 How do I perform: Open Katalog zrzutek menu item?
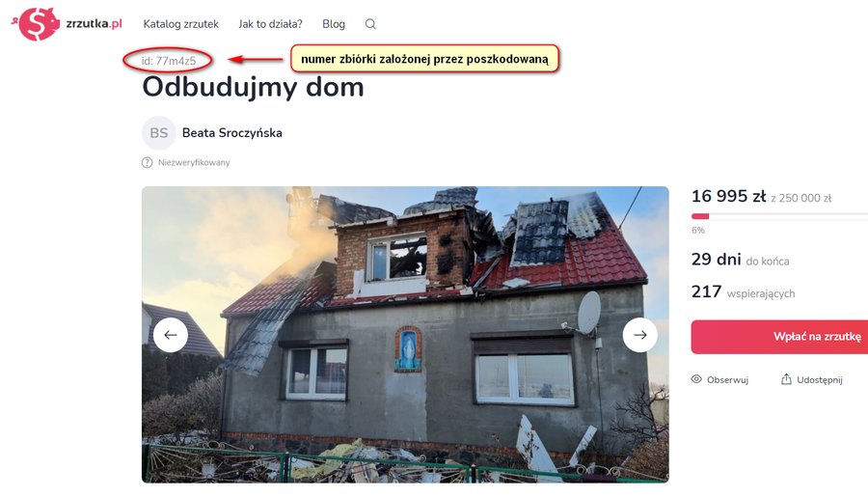point(181,24)
